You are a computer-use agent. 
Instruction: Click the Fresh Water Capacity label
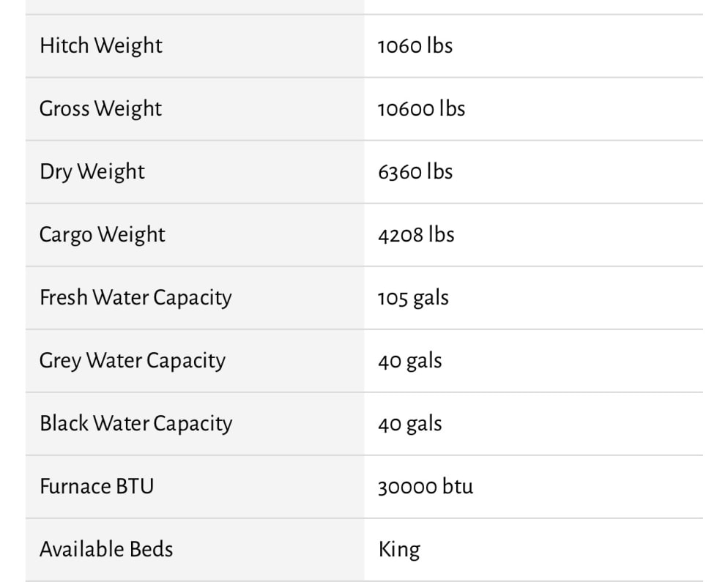[135, 298]
